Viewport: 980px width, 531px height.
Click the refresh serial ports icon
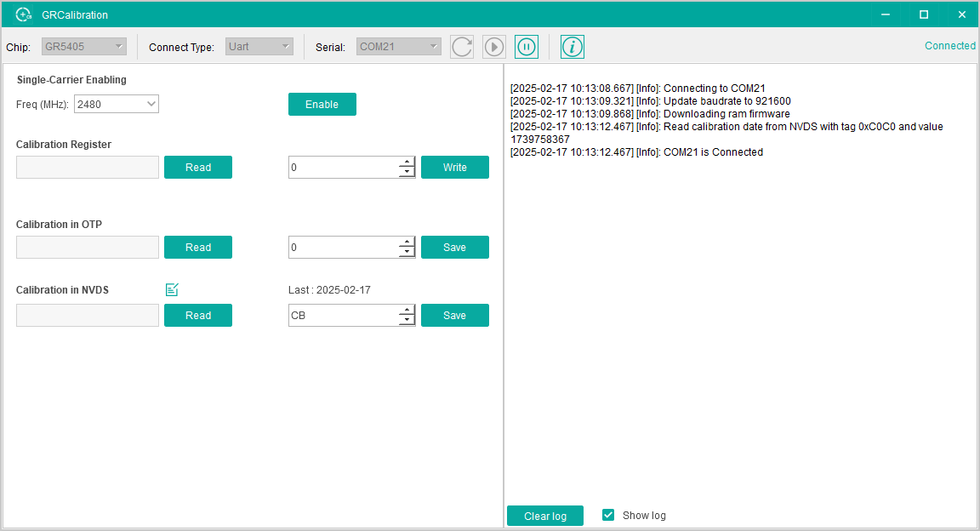click(462, 47)
